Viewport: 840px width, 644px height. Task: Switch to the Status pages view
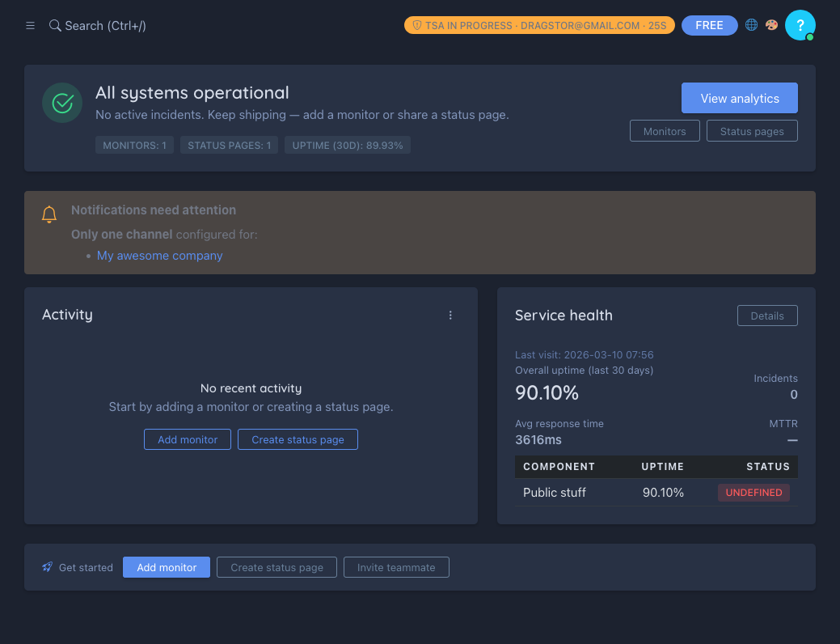click(x=752, y=130)
